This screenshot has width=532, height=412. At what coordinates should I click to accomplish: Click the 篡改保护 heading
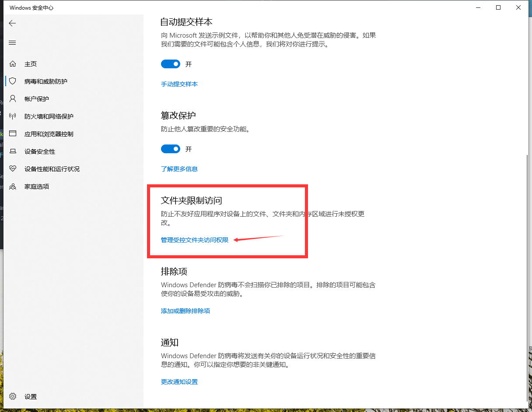pos(178,116)
